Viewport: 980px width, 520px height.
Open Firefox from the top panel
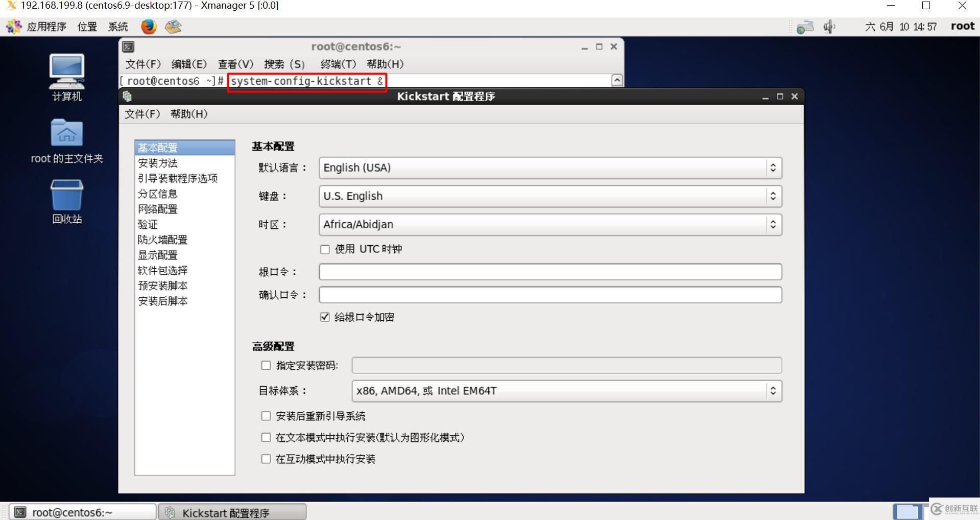[x=148, y=27]
